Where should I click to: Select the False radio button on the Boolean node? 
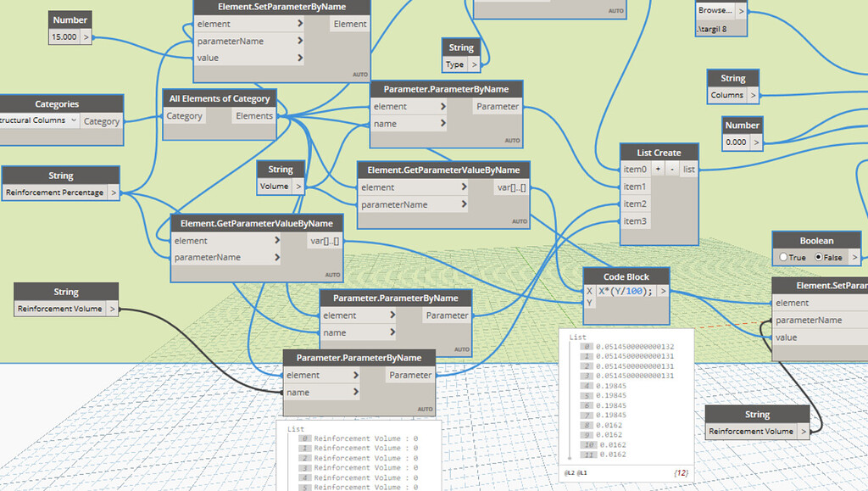tap(818, 258)
